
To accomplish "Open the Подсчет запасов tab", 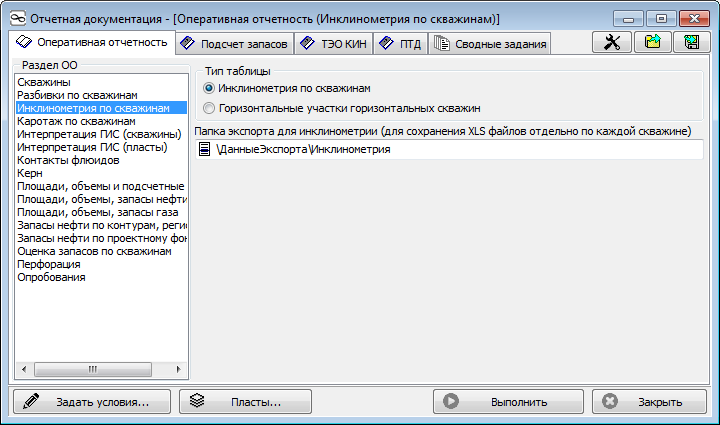I will pyautogui.click(x=234, y=44).
